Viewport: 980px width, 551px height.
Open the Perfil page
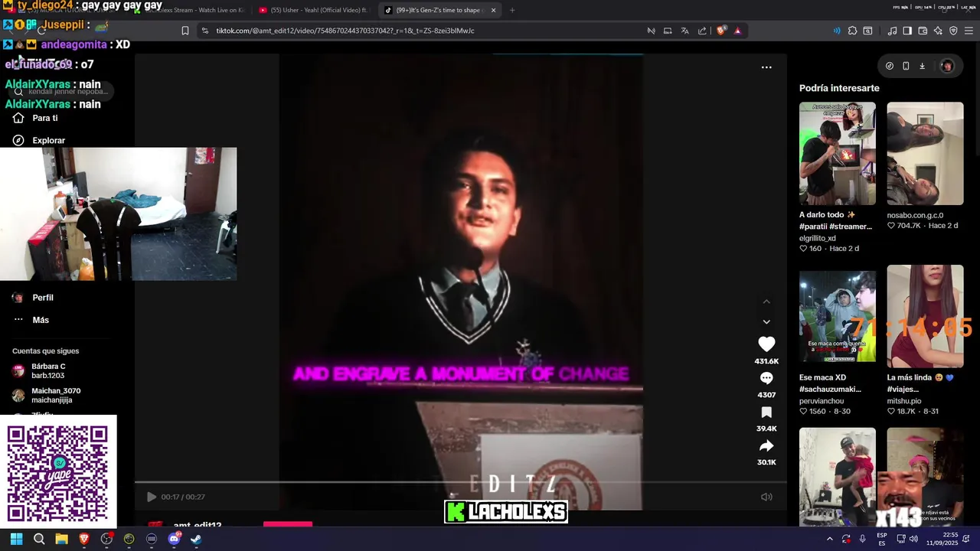[x=43, y=298]
